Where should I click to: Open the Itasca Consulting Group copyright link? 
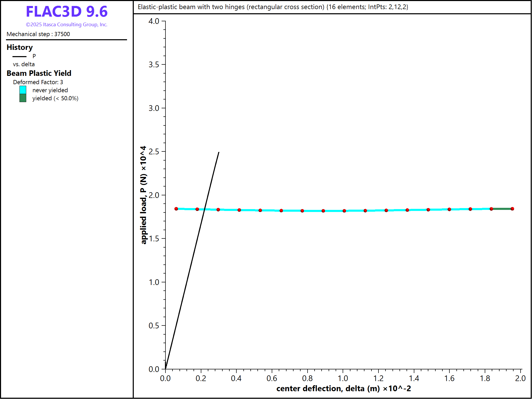click(x=66, y=24)
